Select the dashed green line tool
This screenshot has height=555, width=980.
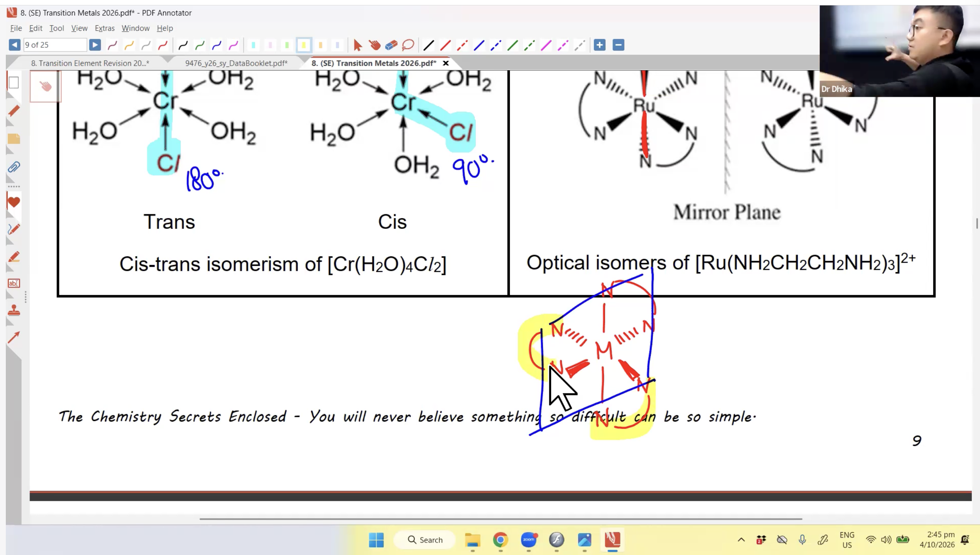point(529,45)
